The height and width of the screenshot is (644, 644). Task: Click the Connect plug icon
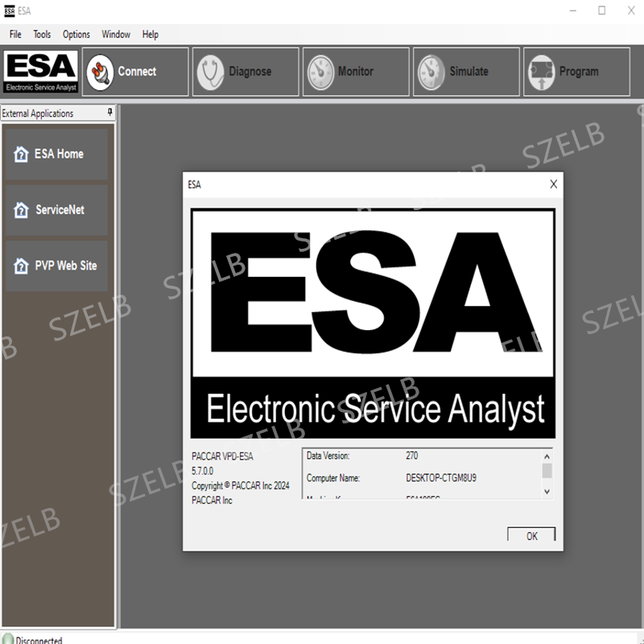[100, 72]
